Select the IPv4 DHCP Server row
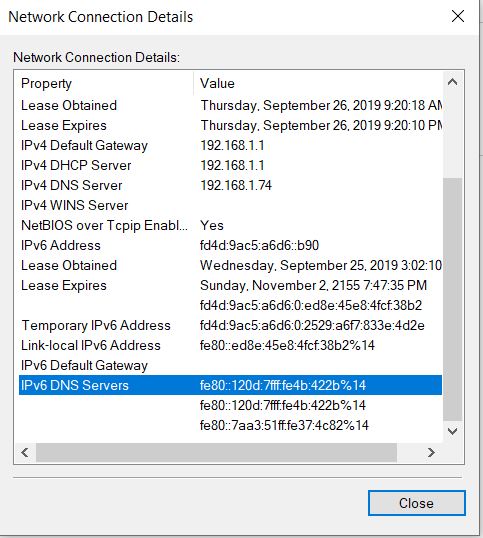Screen dimensions: 483x538 tap(231, 165)
